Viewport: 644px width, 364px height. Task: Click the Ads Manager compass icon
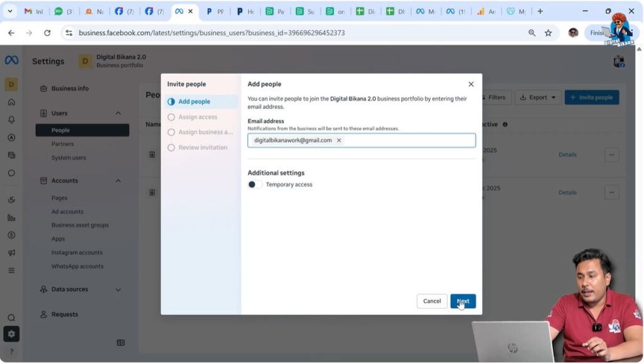pos(11,138)
